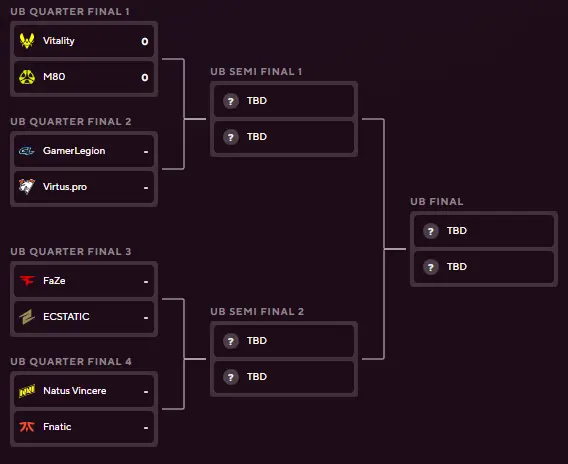Image resolution: width=568 pixels, height=464 pixels.
Task: Click the Natus Vincere logo
Action: [27, 391]
